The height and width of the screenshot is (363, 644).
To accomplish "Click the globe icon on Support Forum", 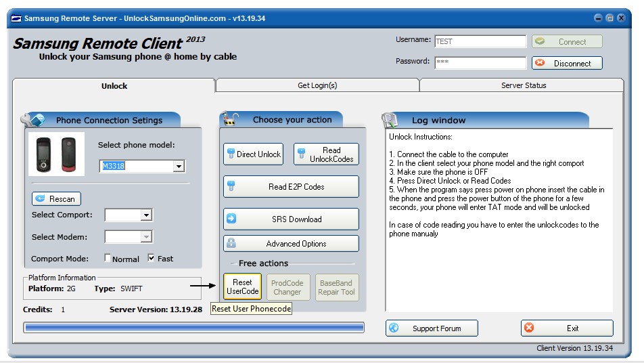I will 394,328.
